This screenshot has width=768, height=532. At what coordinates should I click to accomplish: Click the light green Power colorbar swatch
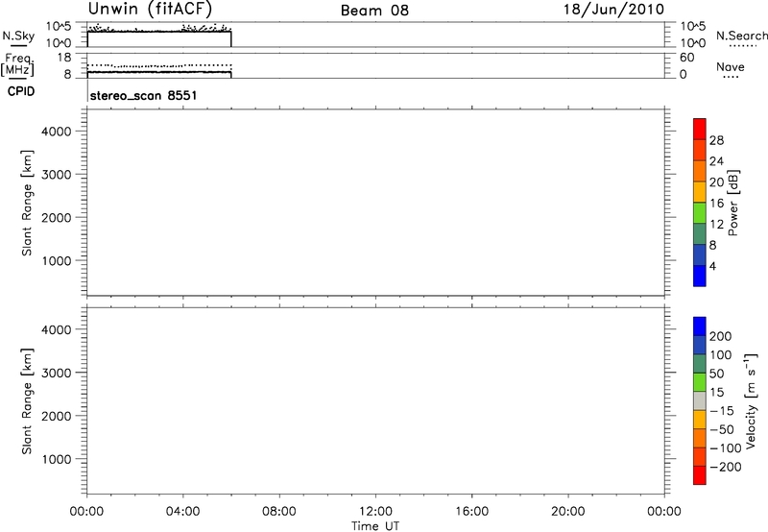tap(700, 212)
